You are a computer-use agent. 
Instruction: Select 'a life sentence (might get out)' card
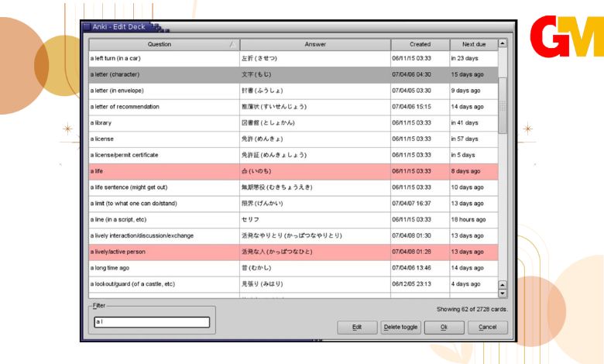[293, 187]
